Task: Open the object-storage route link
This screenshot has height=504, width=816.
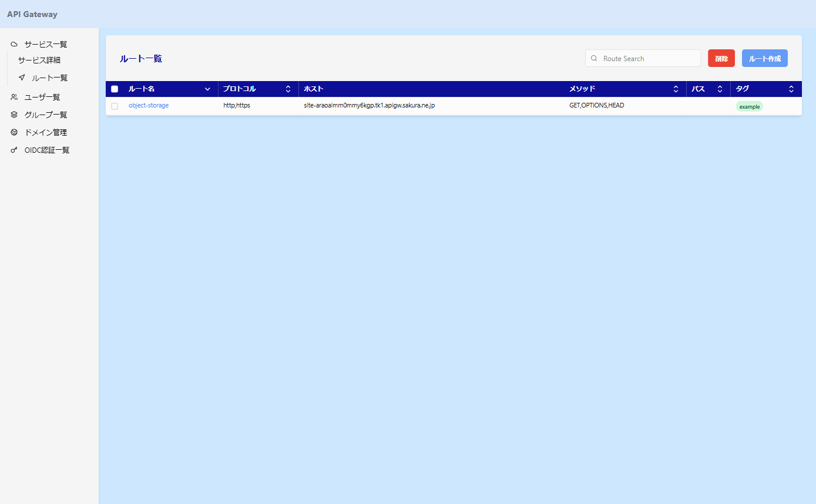Action: click(x=149, y=106)
